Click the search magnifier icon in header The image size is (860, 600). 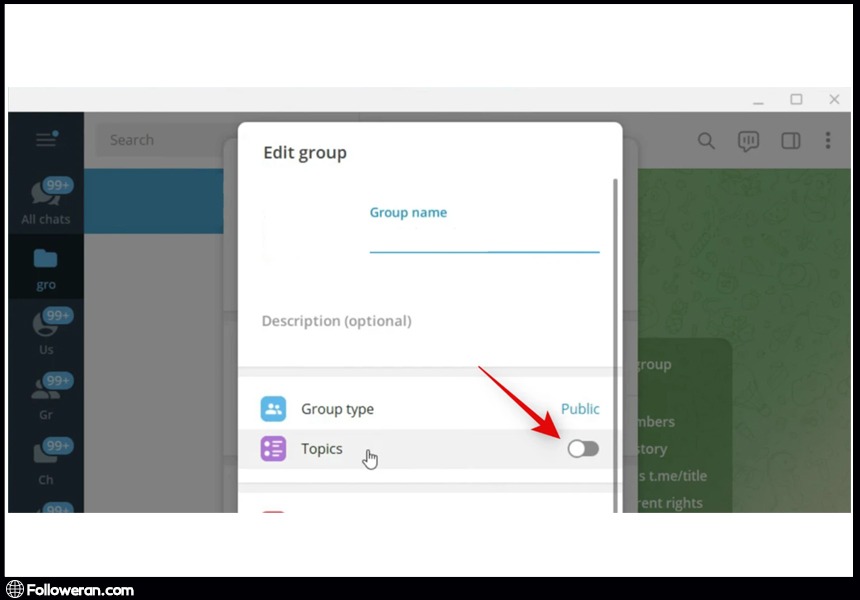click(706, 141)
